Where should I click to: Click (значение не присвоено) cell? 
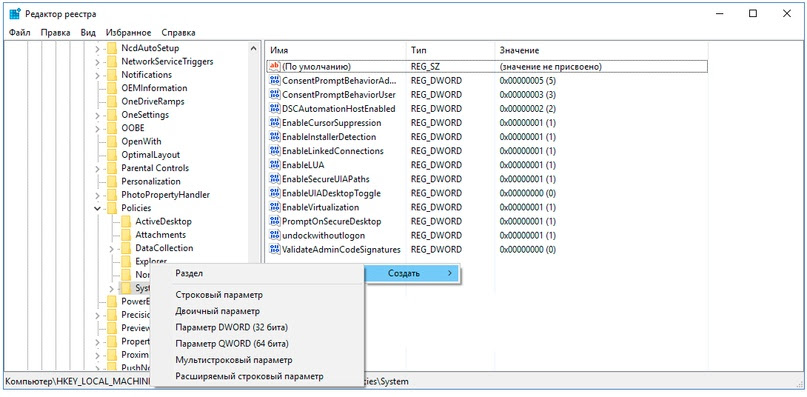550,67
